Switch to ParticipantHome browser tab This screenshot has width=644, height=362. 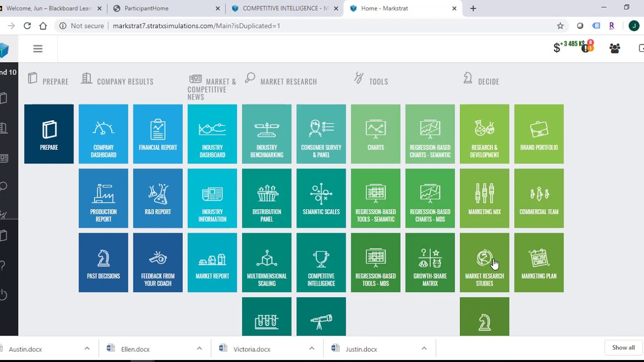(x=167, y=9)
